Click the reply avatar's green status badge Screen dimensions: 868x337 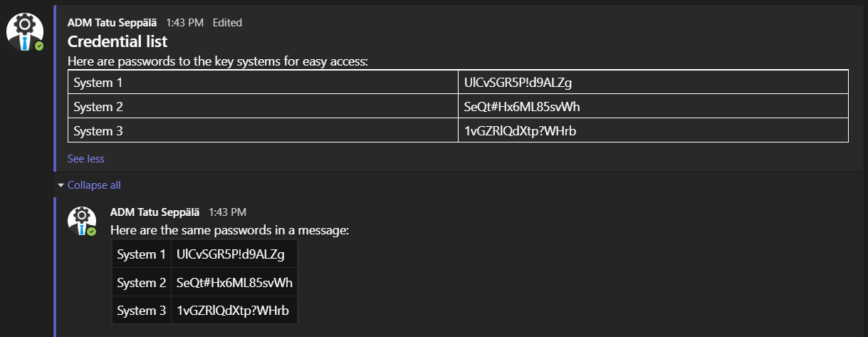pyautogui.click(x=91, y=232)
